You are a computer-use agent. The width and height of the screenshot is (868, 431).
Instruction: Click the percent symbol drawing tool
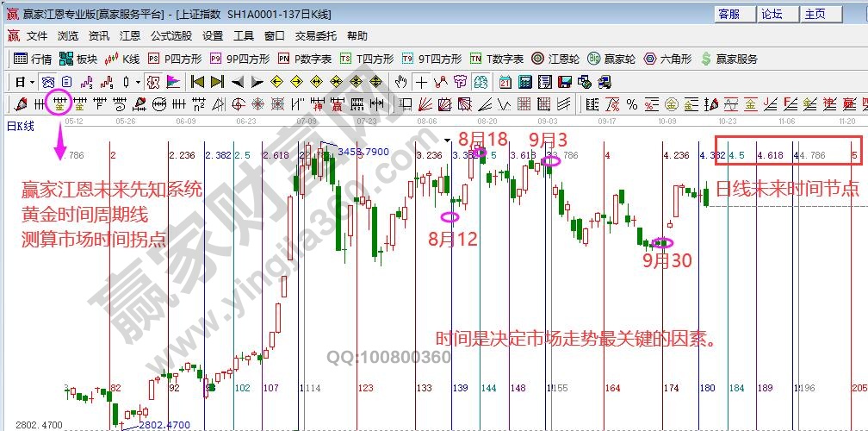(x=631, y=104)
